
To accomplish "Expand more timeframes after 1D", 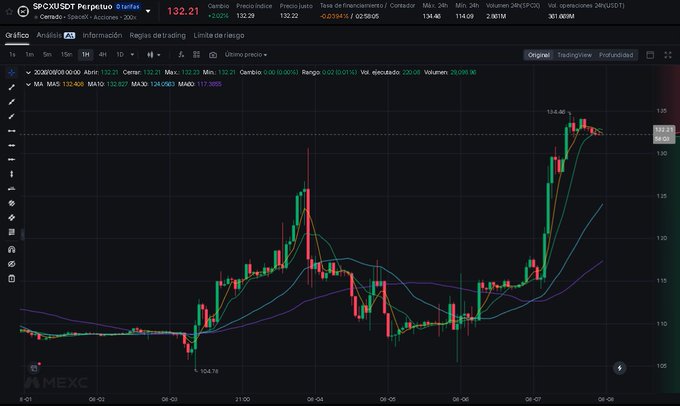I will pyautogui.click(x=132, y=55).
